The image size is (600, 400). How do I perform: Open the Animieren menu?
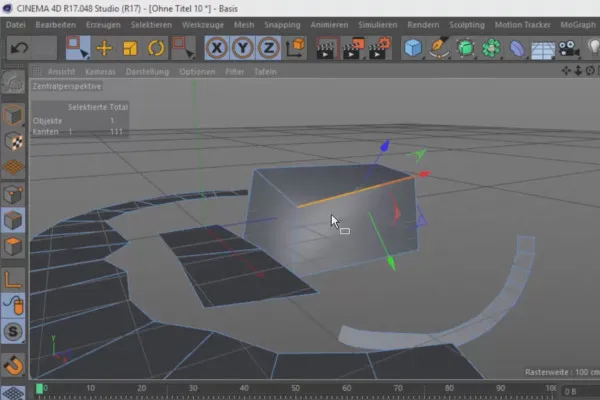coord(329,25)
